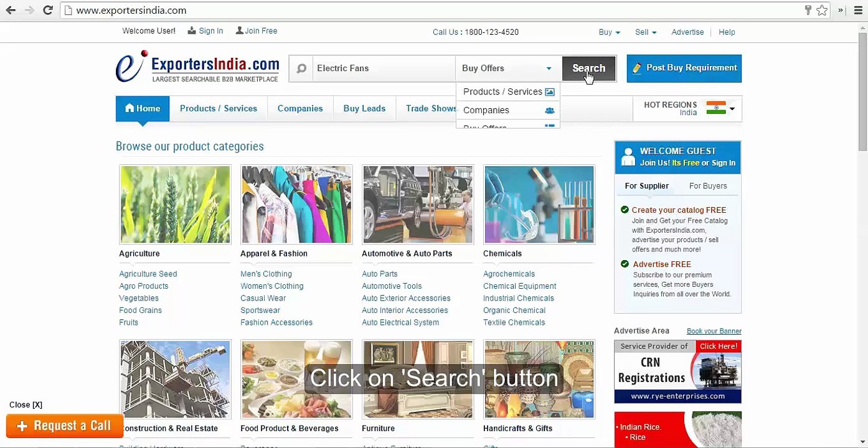
Task: Select Companies from dropdown list
Action: coord(508,110)
